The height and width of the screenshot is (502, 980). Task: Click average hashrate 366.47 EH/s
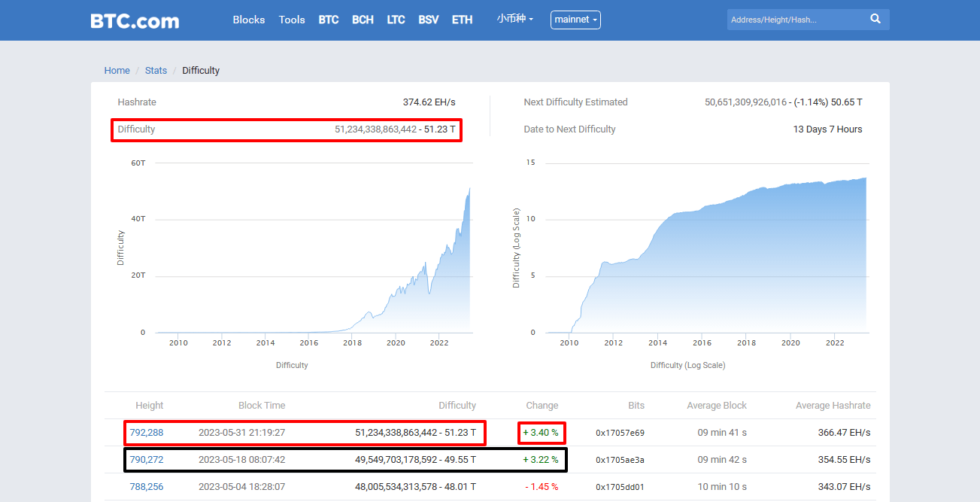point(844,433)
